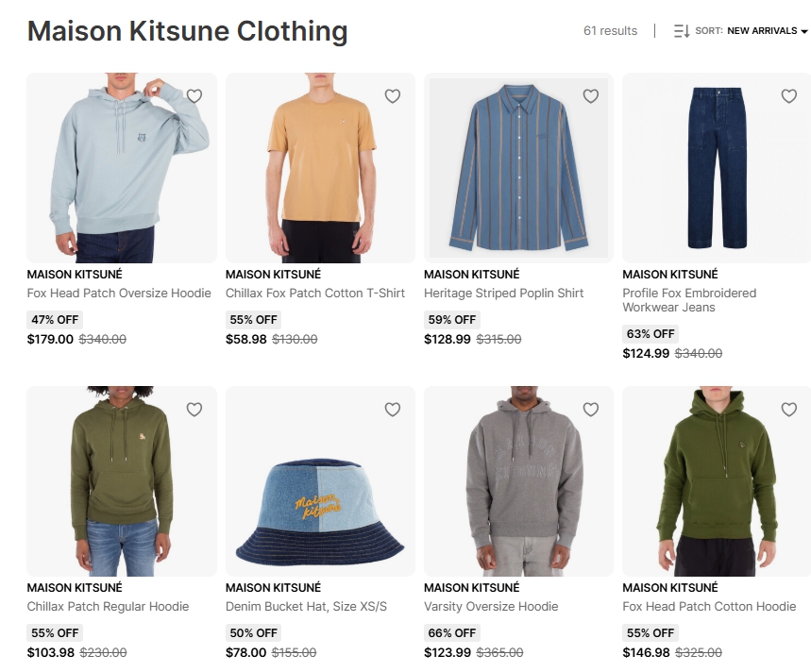This screenshot has width=811, height=672.
Task: Click heart icon on Denim Bucket Hat
Action: click(x=393, y=410)
